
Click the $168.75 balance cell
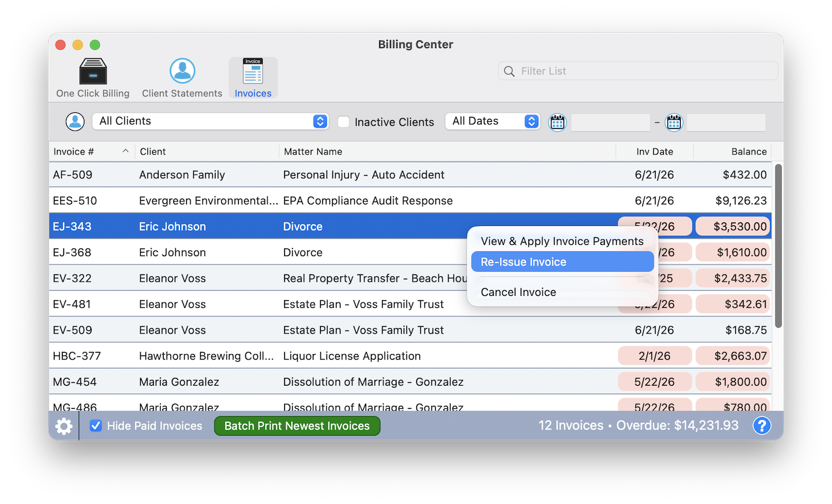[746, 330]
